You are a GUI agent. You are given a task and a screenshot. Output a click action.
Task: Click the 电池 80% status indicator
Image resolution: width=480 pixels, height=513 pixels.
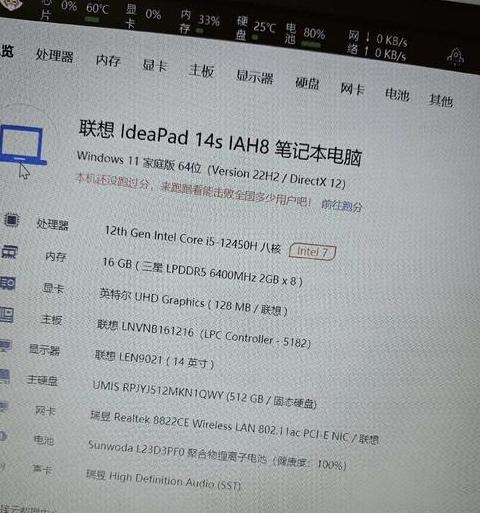click(305, 34)
